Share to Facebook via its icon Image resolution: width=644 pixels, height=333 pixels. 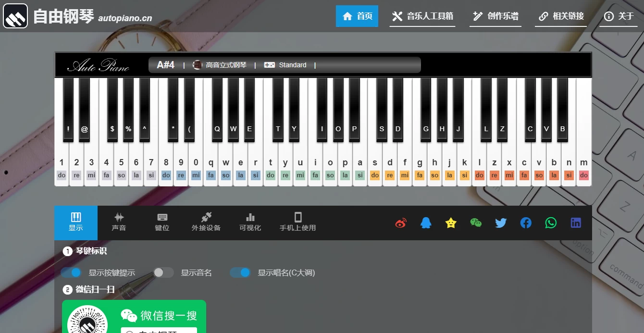point(526,223)
